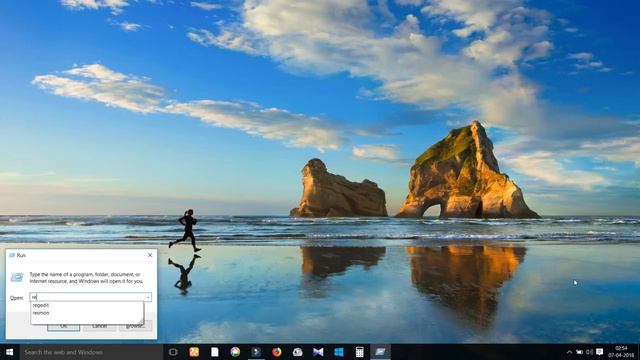Open the blue Windows logo app on taskbar
Viewport: 640px width, 360px height.
tap(339, 352)
